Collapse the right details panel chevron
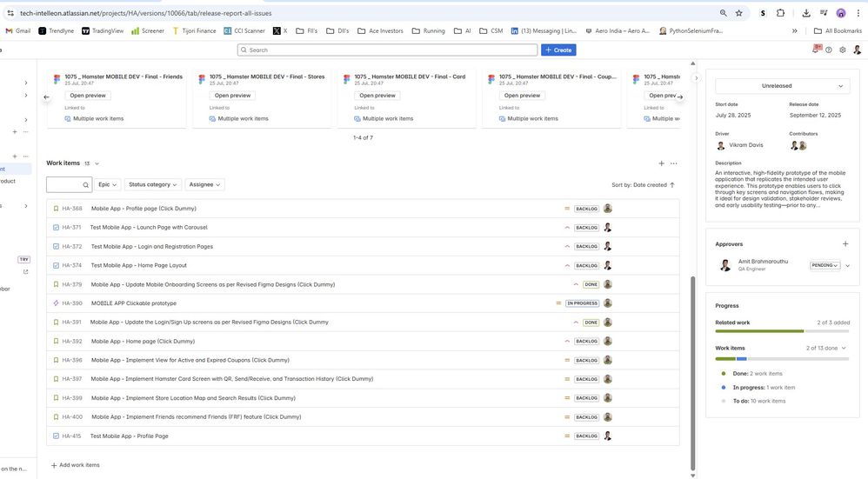The image size is (868, 479). point(697,78)
